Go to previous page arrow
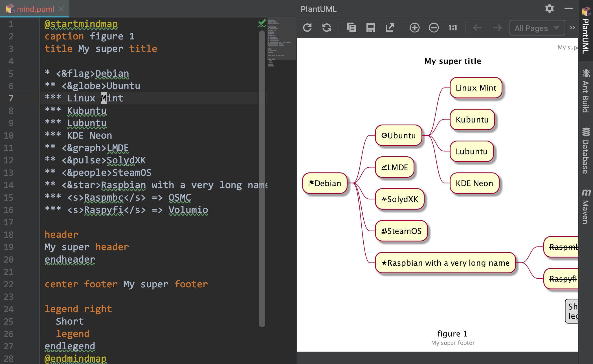 477,28
